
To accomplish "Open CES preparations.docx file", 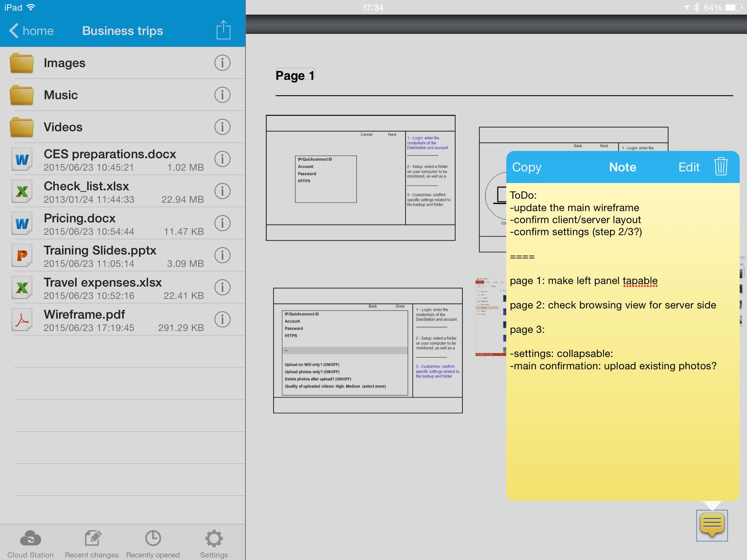I will pos(109,159).
